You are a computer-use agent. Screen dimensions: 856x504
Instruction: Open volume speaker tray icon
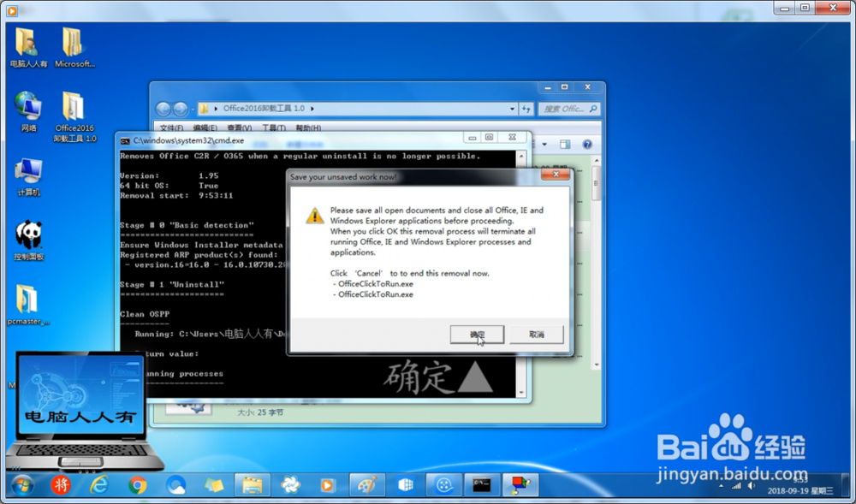click(752, 486)
